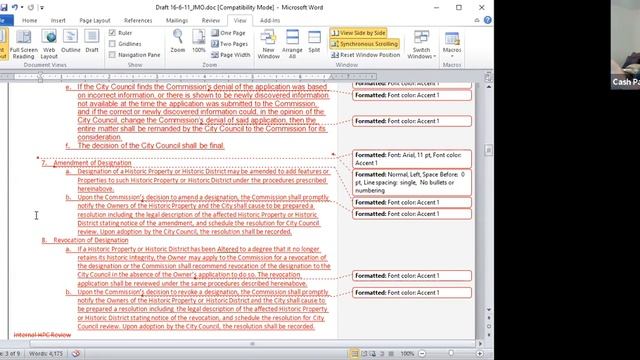
Task: Select Full Screen Reading in the status bar
Action: (364, 353)
